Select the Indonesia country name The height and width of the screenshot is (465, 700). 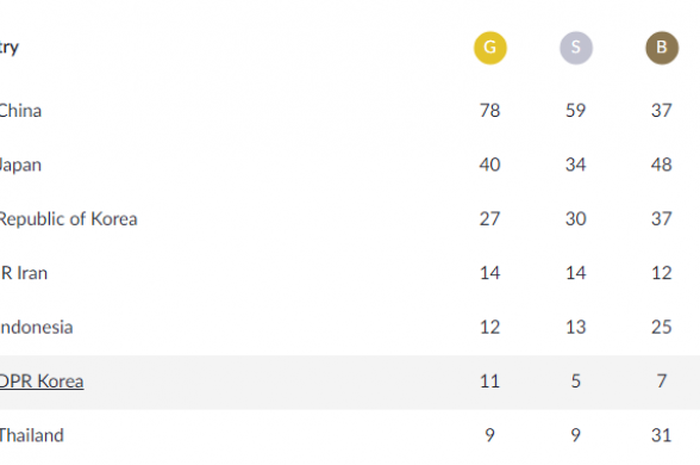[36, 327]
